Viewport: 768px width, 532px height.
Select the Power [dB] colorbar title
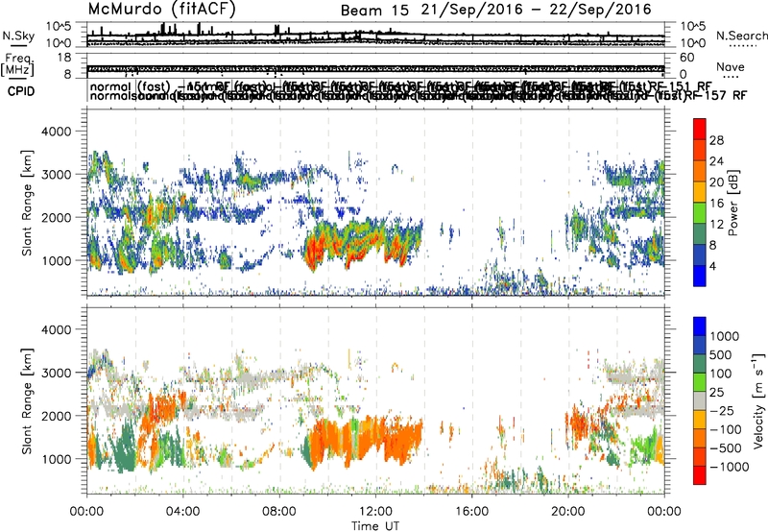click(733, 203)
